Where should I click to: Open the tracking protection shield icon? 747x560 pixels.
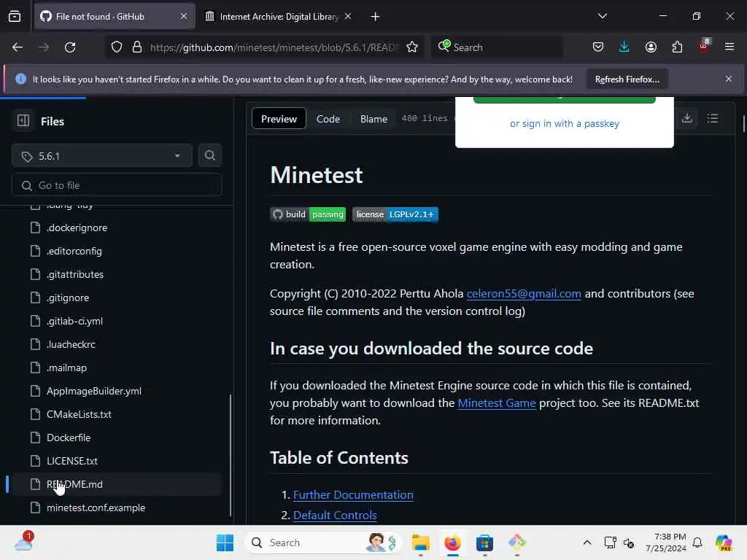point(117,47)
